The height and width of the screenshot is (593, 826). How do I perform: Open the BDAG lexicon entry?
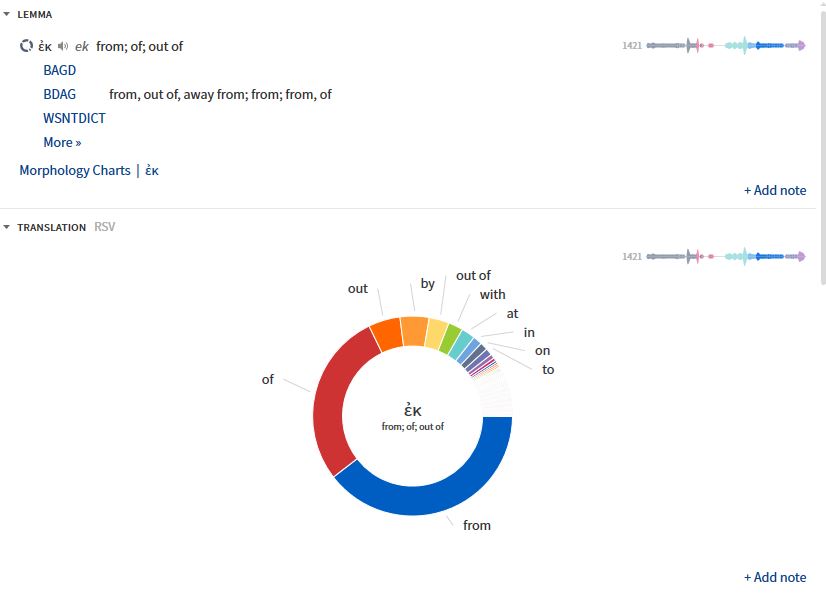tap(60, 94)
